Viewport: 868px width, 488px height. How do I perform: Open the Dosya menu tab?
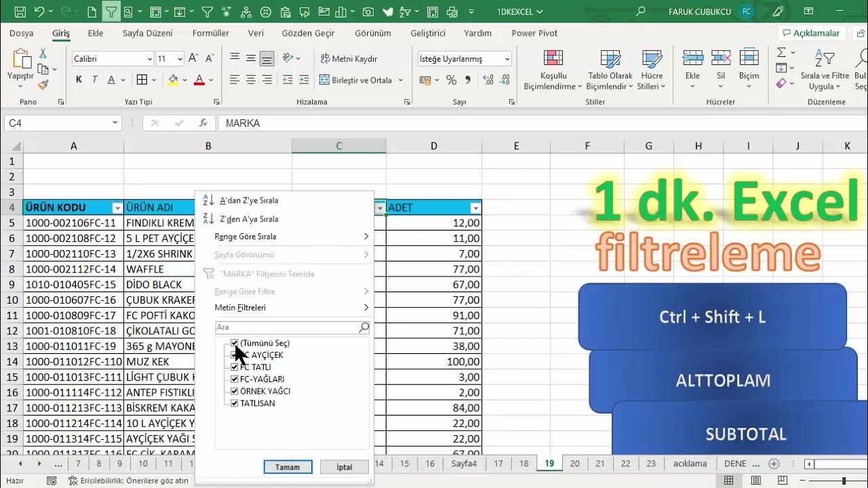[x=21, y=33]
